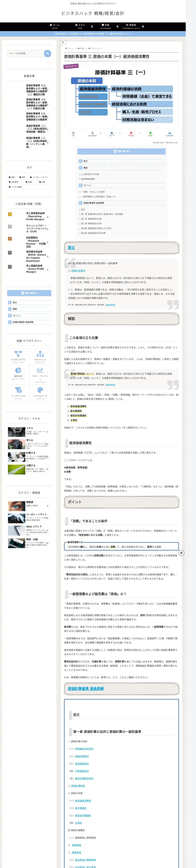Click the マネジメント category label on image
Viewport: 196px width, 868px height.
pyautogui.click(x=71, y=66)
